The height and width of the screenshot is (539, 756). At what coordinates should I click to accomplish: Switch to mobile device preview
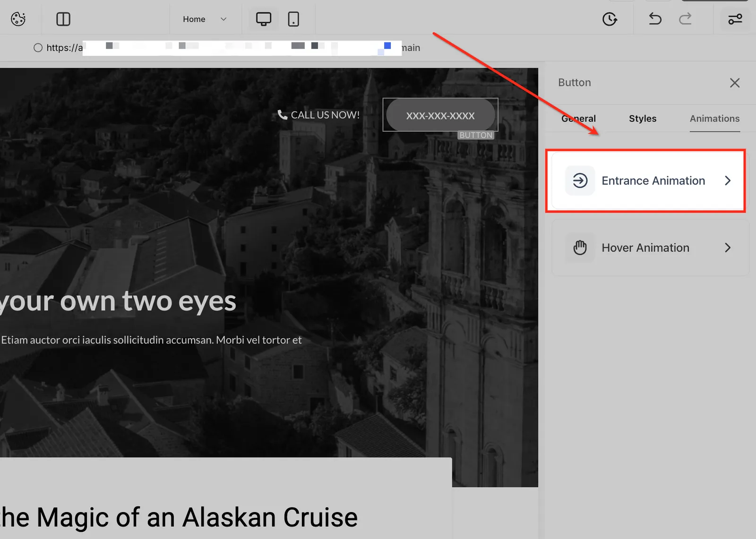[293, 19]
